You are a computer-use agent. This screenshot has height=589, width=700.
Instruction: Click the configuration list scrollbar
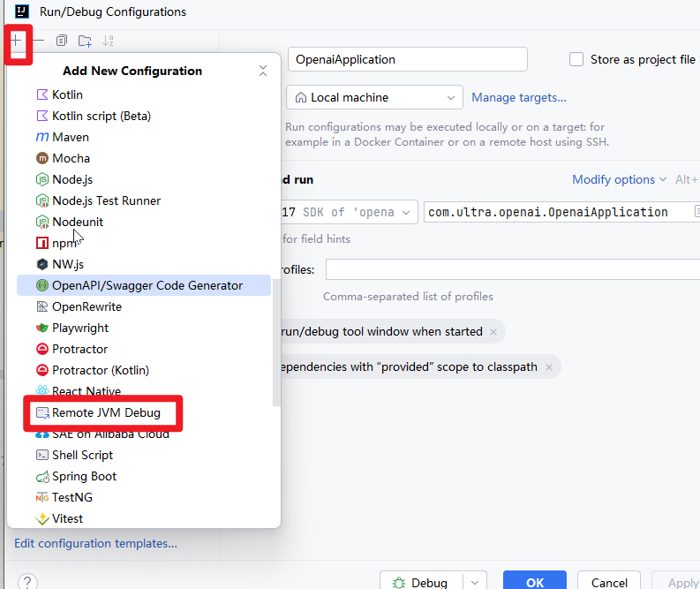point(276,343)
